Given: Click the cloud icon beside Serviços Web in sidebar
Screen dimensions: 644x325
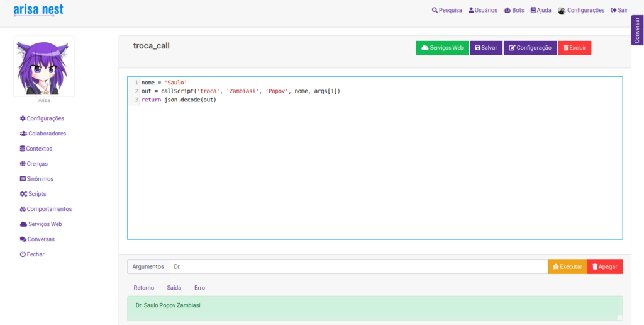Looking at the screenshot, I should click(23, 224).
